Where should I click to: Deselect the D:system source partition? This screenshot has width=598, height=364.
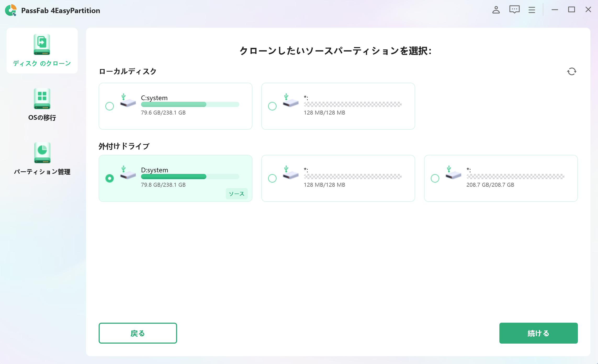110,178
